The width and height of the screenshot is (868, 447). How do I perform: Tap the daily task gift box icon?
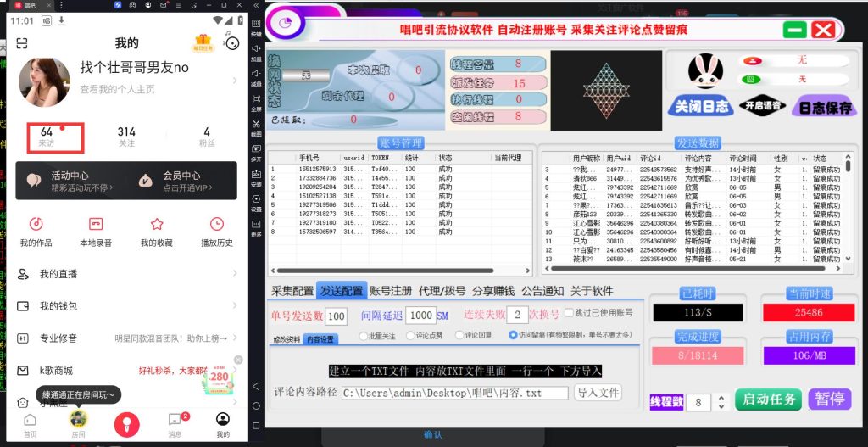[203, 42]
